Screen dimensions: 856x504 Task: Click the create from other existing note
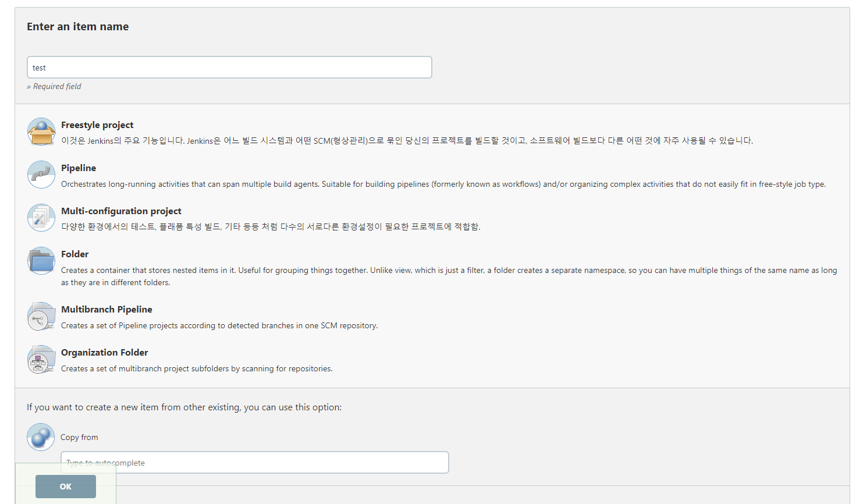coord(184,407)
